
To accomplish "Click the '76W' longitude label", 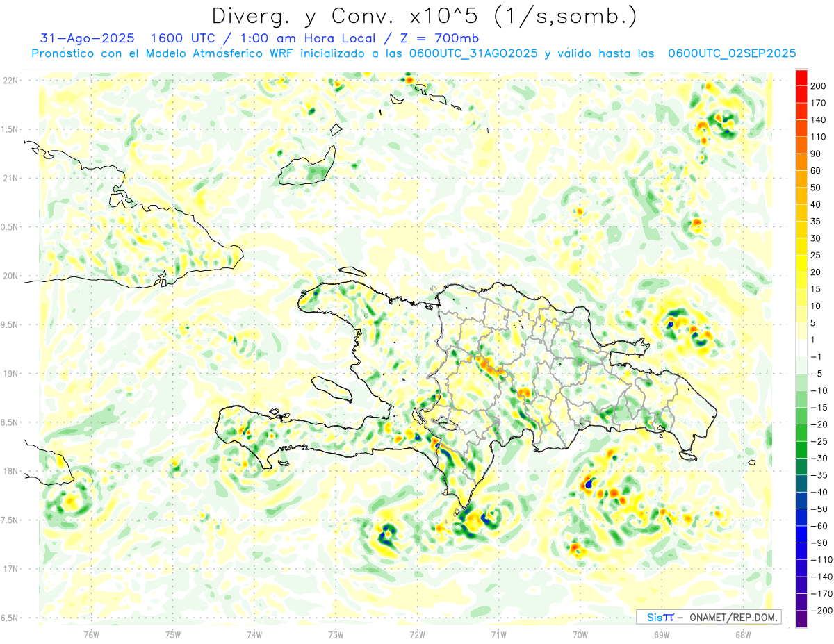I will [91, 635].
